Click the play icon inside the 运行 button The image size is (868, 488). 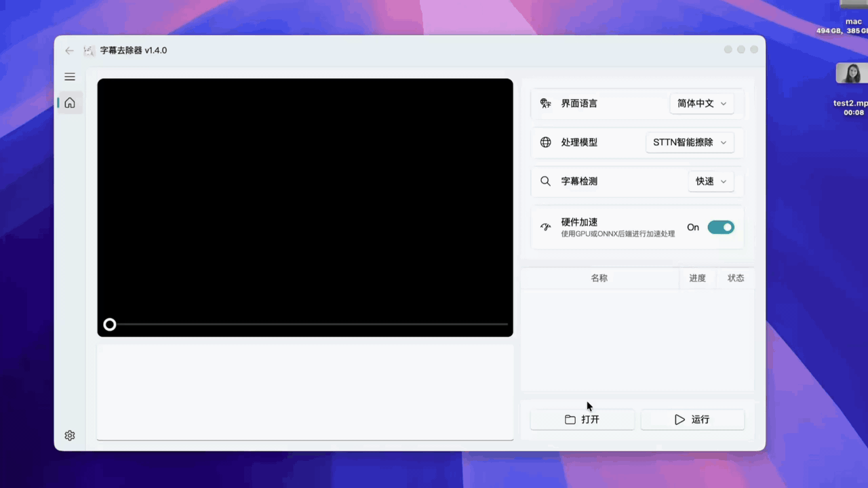click(x=679, y=420)
